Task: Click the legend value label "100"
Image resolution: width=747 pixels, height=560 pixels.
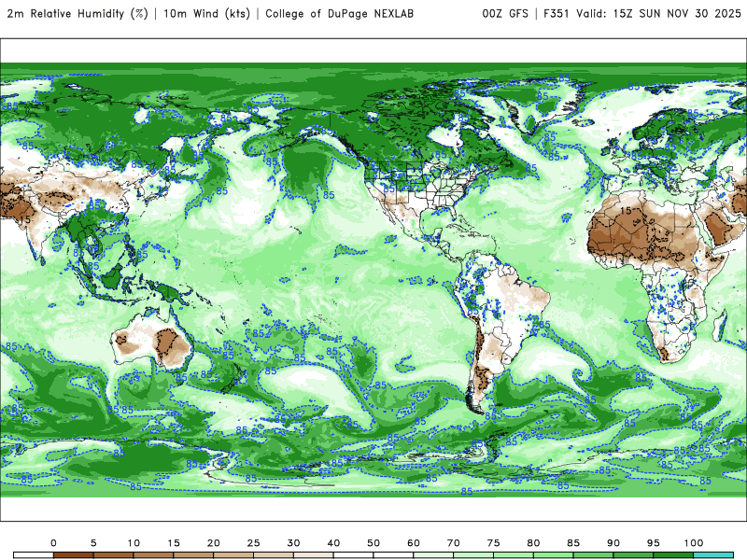Action: click(x=694, y=543)
